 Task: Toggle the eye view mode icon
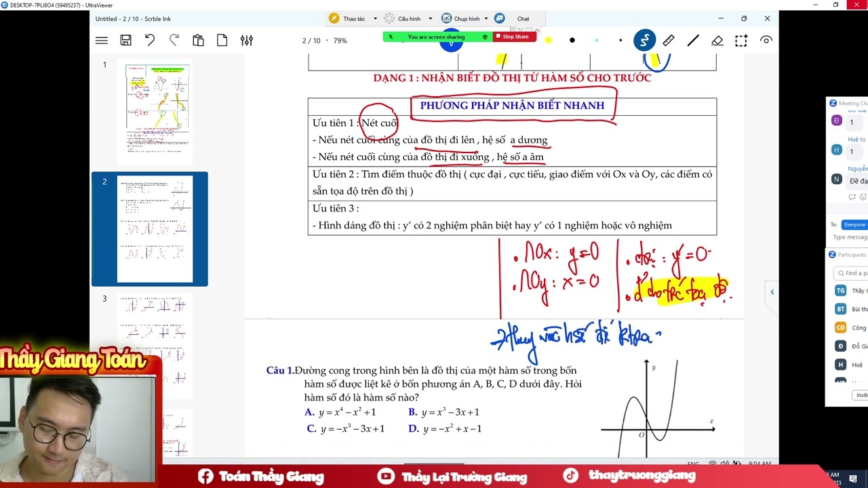click(766, 41)
